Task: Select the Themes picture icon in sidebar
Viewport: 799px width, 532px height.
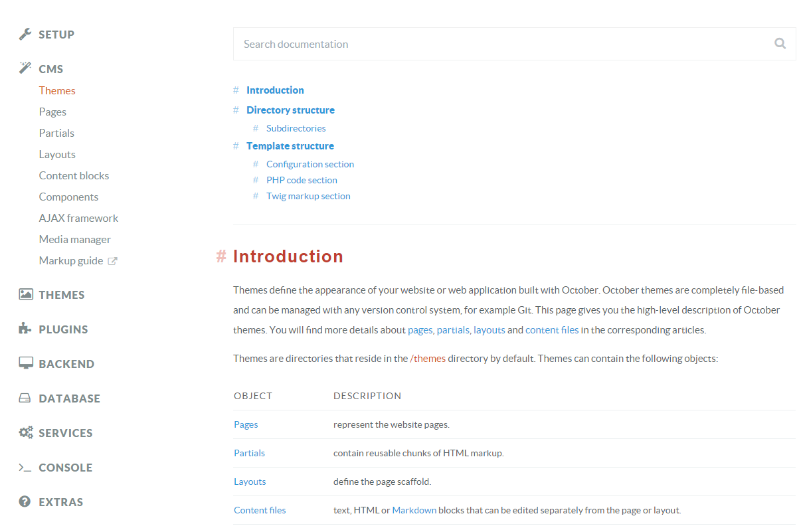Action: coord(25,294)
